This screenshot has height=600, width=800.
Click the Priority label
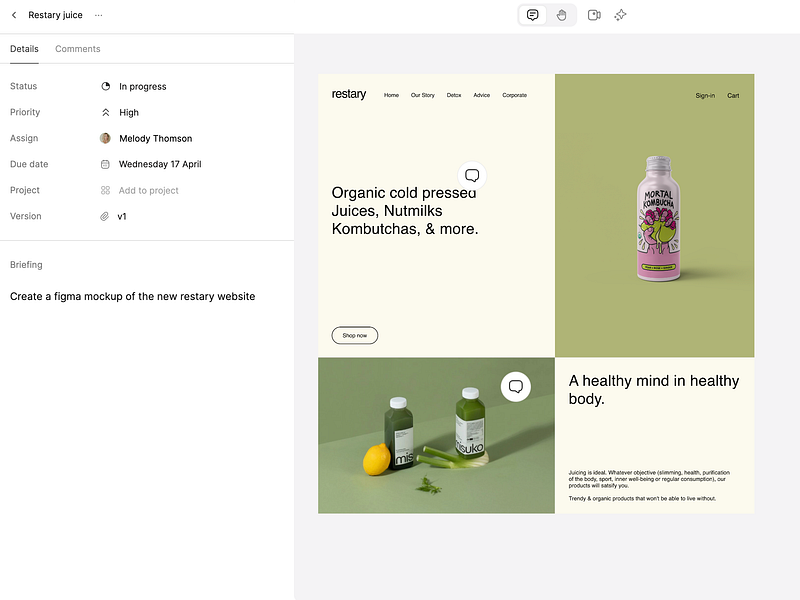point(25,112)
